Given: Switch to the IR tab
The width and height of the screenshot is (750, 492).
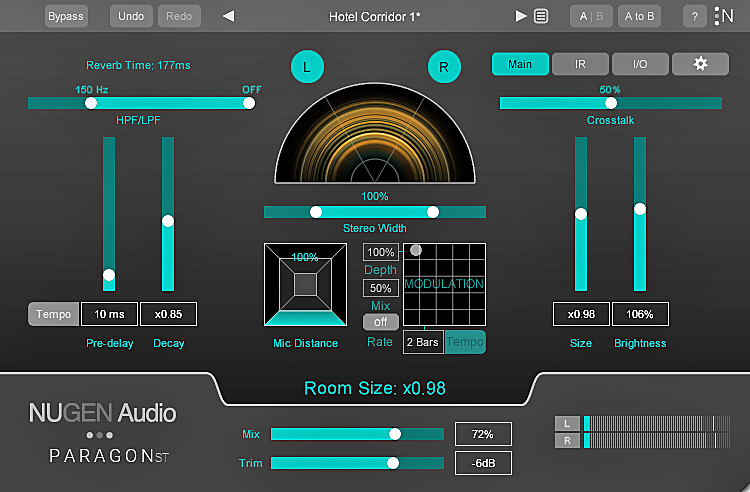Looking at the screenshot, I should point(580,64).
